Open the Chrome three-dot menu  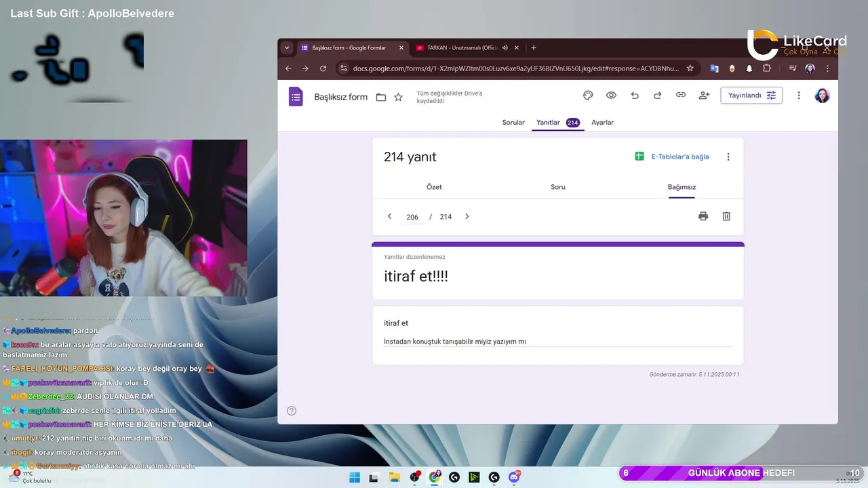pos(827,68)
